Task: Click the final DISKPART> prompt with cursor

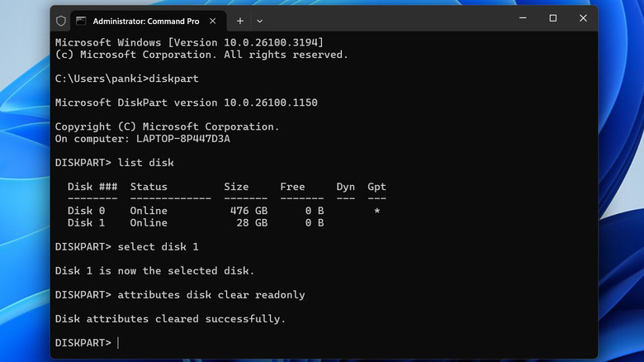Action: 87,343
